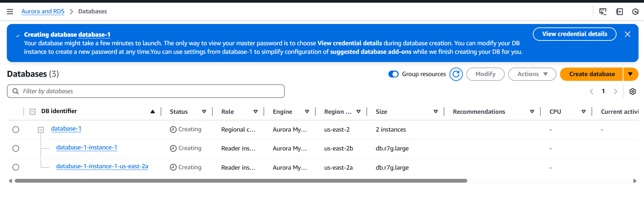Open the database-1 link in the banner
The image size is (644, 220).
click(x=94, y=35)
